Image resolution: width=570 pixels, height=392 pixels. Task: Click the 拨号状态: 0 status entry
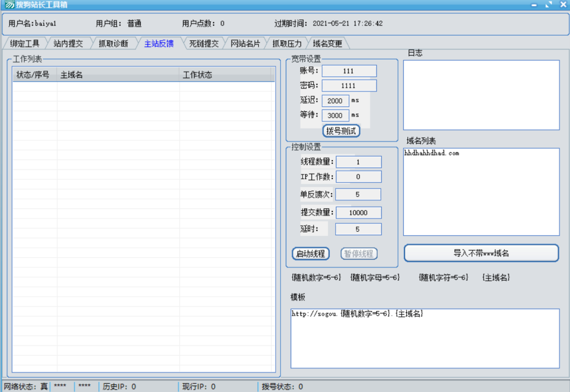click(x=282, y=387)
